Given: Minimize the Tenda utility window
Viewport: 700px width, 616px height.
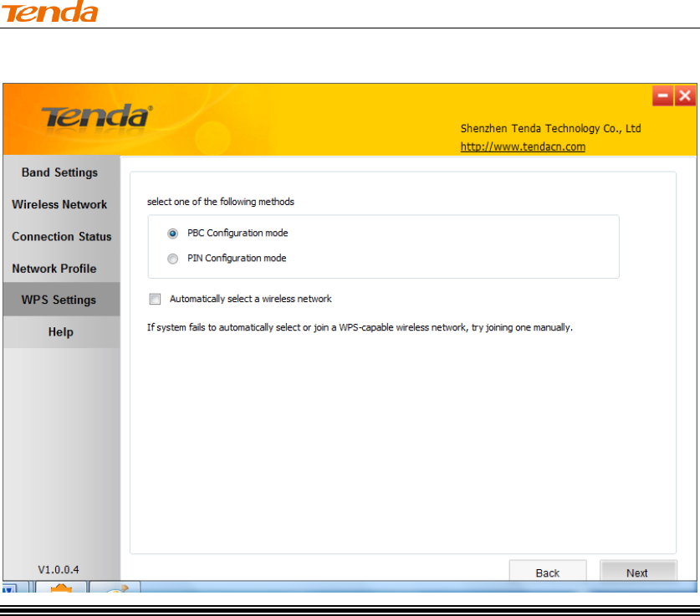Looking at the screenshot, I should pos(663,95).
